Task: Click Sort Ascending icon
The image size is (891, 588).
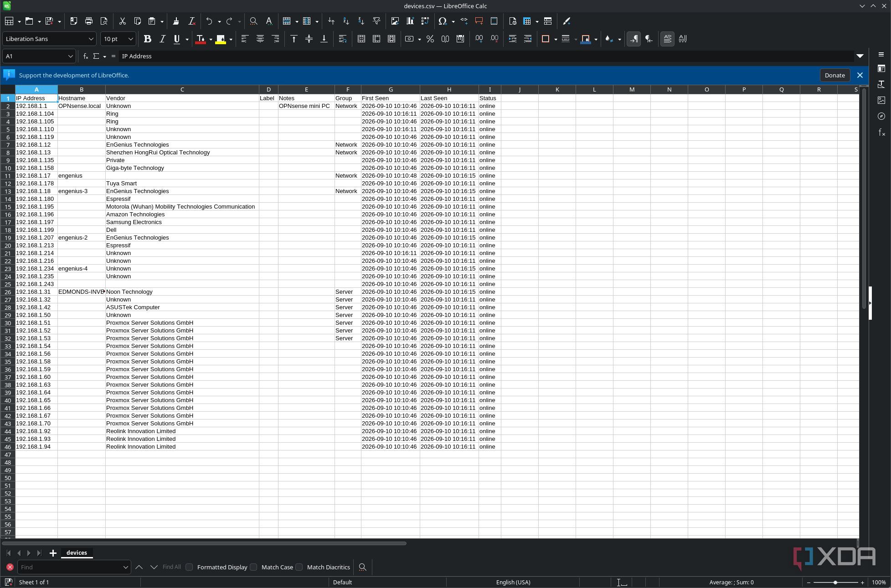Action: pyautogui.click(x=346, y=21)
